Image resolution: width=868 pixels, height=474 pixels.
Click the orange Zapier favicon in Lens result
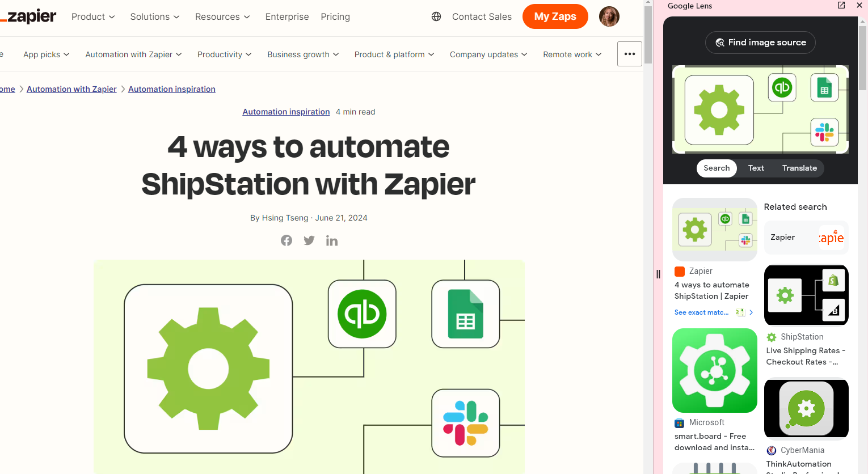[x=680, y=271]
